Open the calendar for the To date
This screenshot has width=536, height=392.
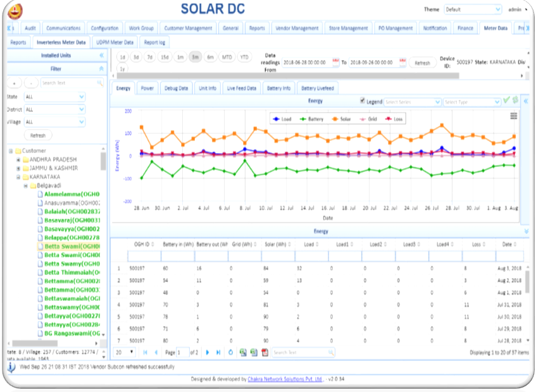[x=402, y=62]
